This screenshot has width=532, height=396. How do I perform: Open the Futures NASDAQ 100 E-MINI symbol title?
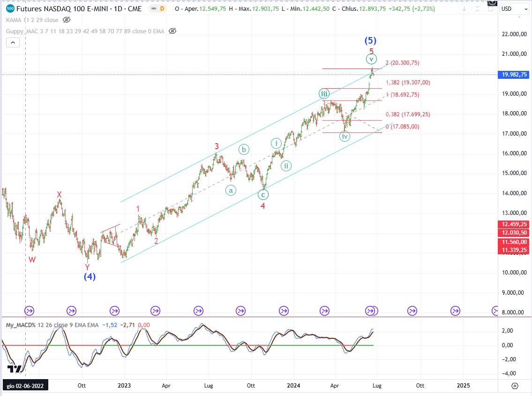tap(79, 9)
